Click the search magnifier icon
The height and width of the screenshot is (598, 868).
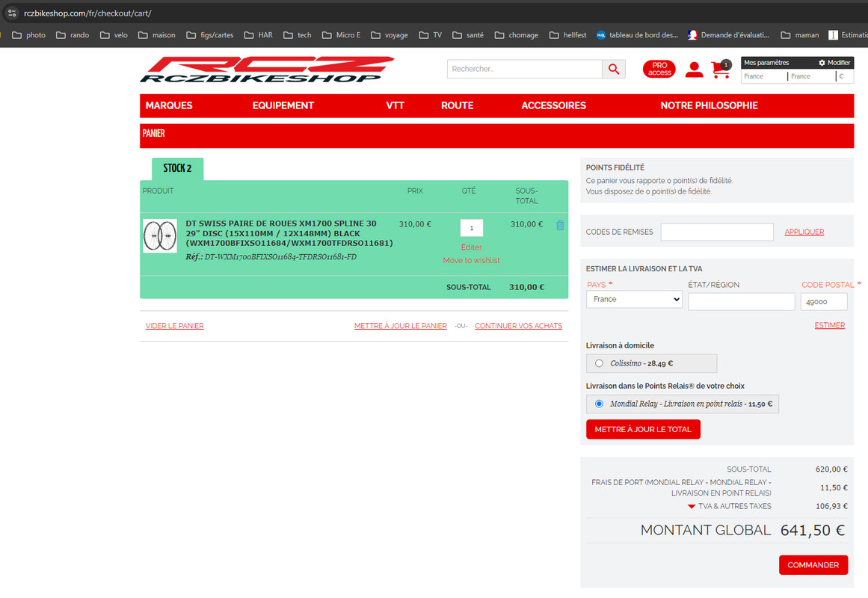[x=613, y=69]
